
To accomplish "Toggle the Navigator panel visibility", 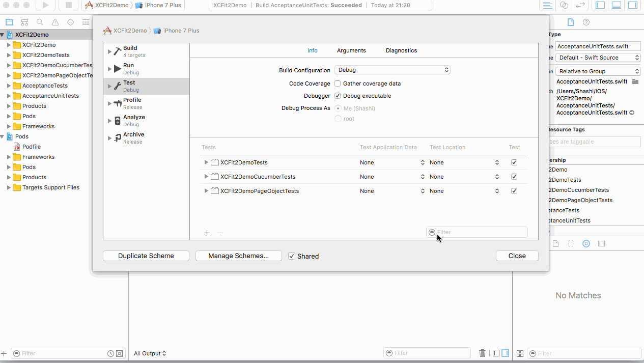I will pos(600,6).
